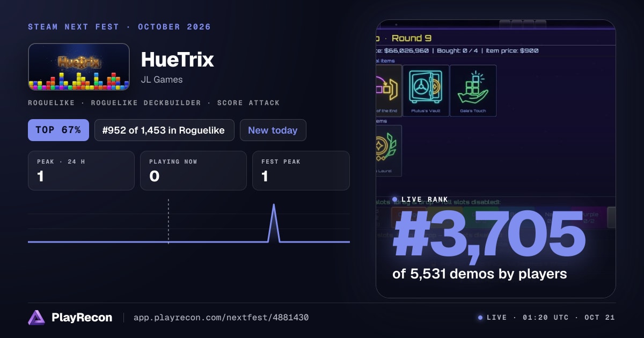Click the FEST PEAK stat card
The height and width of the screenshot is (338, 644).
(x=301, y=171)
